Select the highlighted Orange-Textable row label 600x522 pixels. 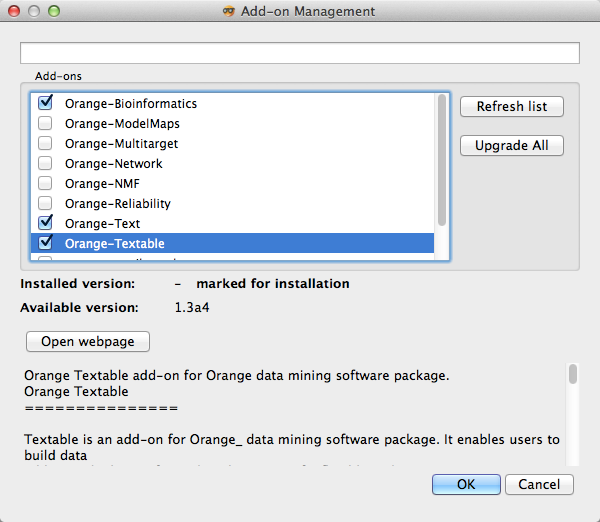[115, 243]
